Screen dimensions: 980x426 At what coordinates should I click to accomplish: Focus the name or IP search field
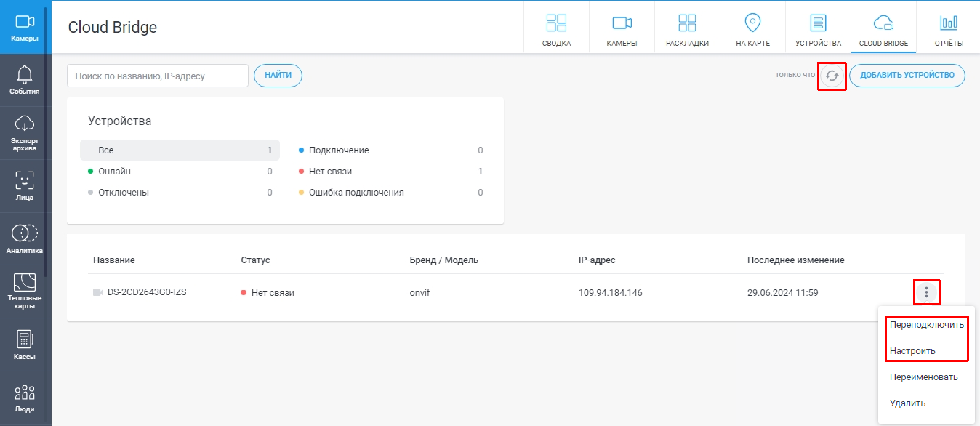[158, 76]
